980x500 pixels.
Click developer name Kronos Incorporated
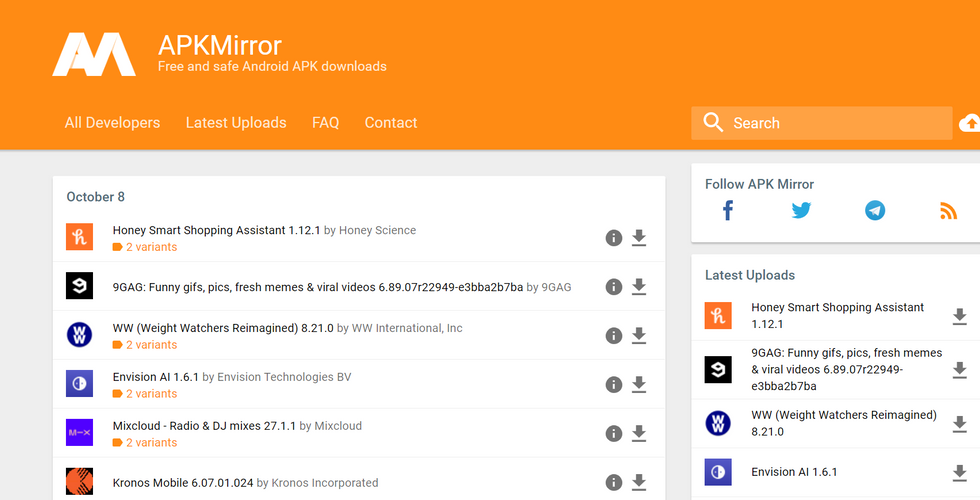pos(325,483)
